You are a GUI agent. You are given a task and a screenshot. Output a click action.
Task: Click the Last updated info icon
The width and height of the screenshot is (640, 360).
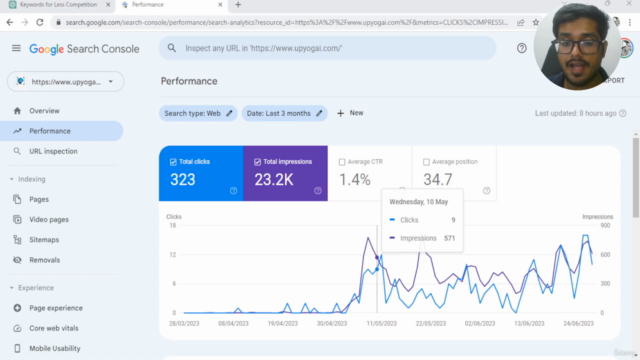(x=622, y=113)
